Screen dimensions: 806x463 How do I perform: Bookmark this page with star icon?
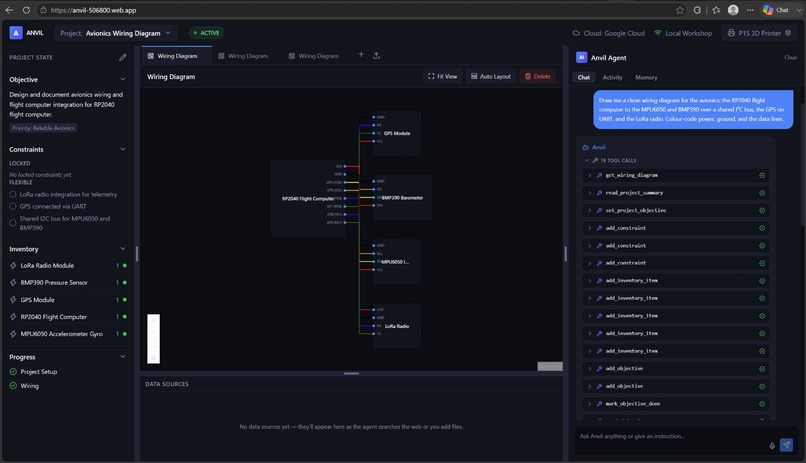click(x=680, y=10)
